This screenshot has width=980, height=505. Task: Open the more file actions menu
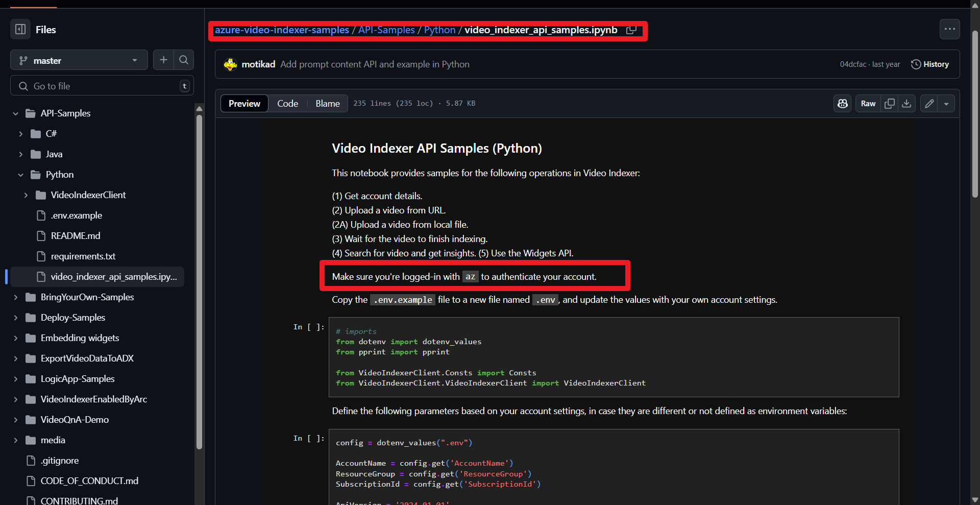click(949, 29)
